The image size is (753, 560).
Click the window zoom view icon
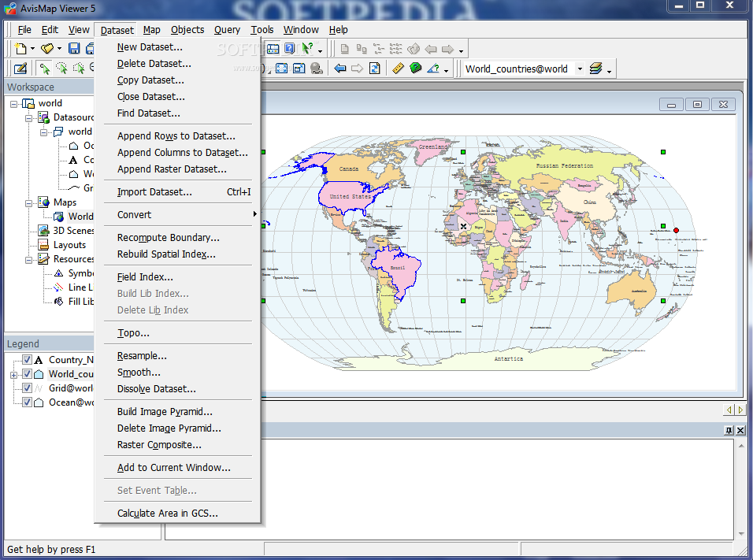point(299,69)
